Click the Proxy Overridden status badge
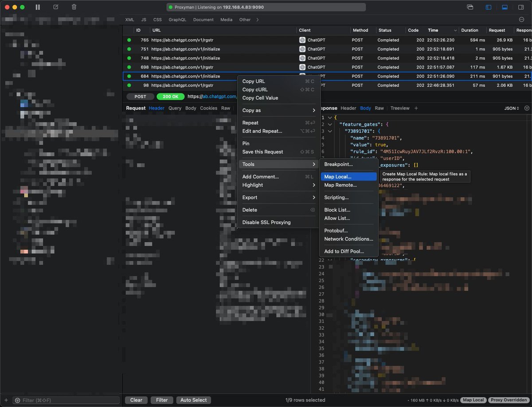 tap(509, 400)
